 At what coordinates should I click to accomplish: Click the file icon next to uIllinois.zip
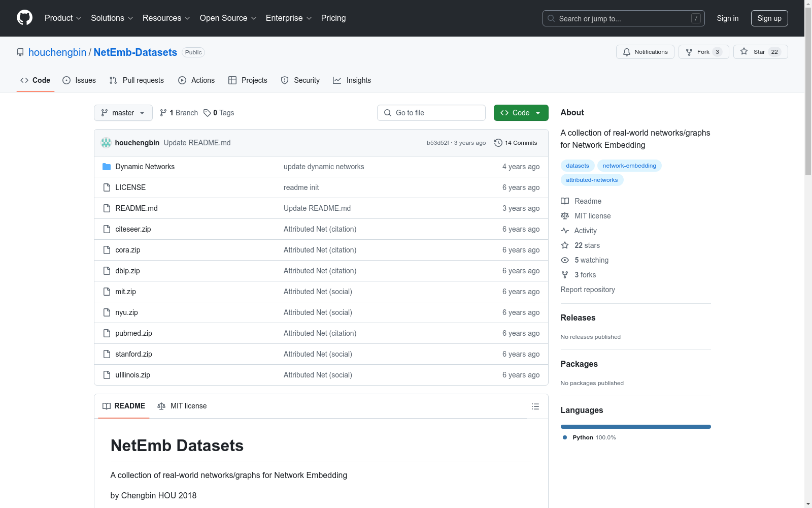click(x=107, y=375)
